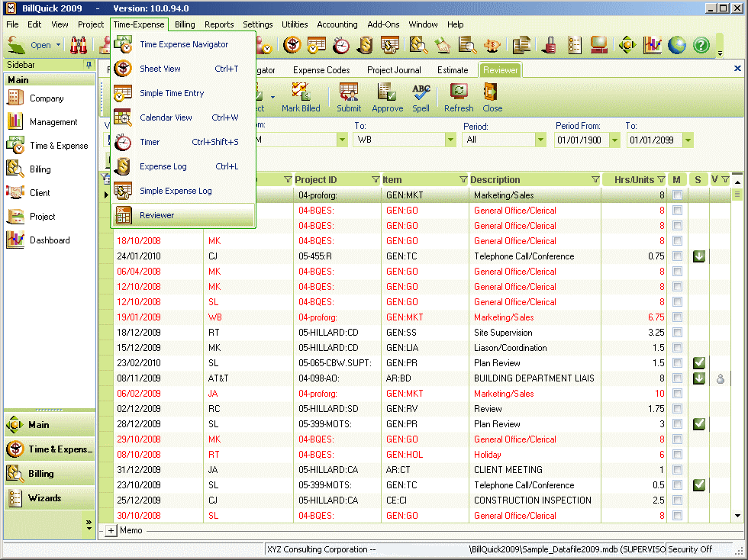Screen dimensions: 748x560
Task: Click the Submit button
Action: tap(349, 98)
